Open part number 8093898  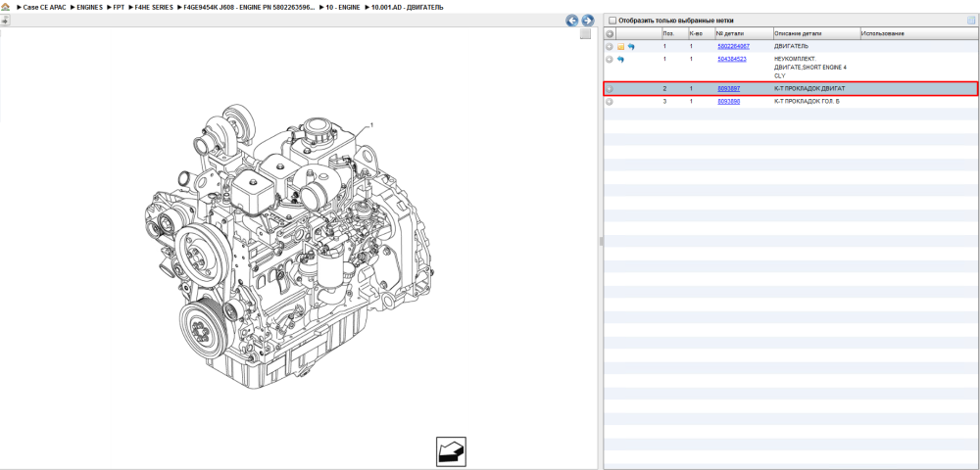click(x=729, y=101)
